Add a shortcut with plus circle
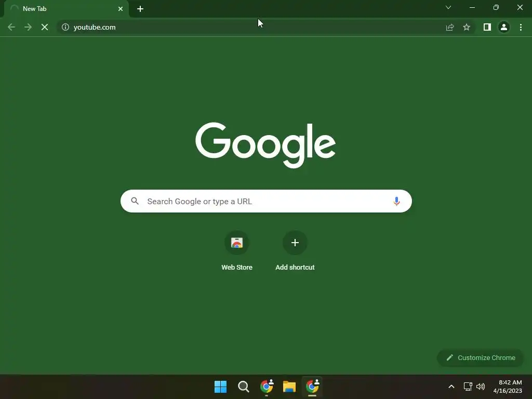 [295, 243]
